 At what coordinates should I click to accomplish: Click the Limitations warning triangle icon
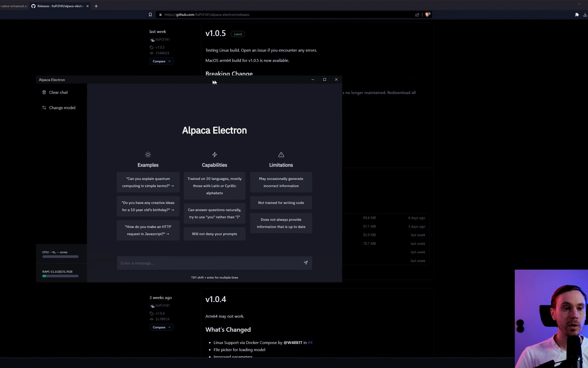coord(281,154)
